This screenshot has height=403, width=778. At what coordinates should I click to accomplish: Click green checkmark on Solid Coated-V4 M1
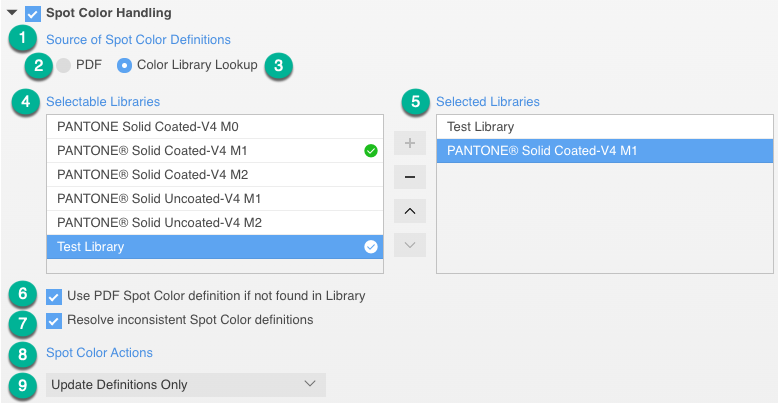371,151
